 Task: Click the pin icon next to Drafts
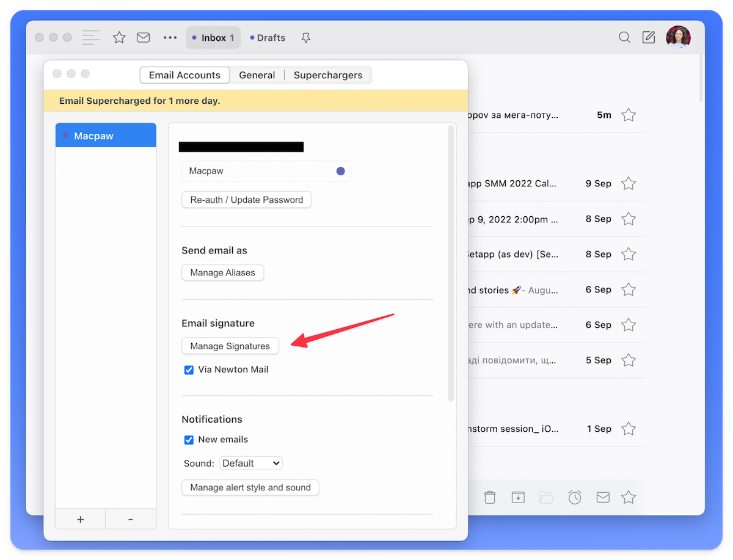306,38
